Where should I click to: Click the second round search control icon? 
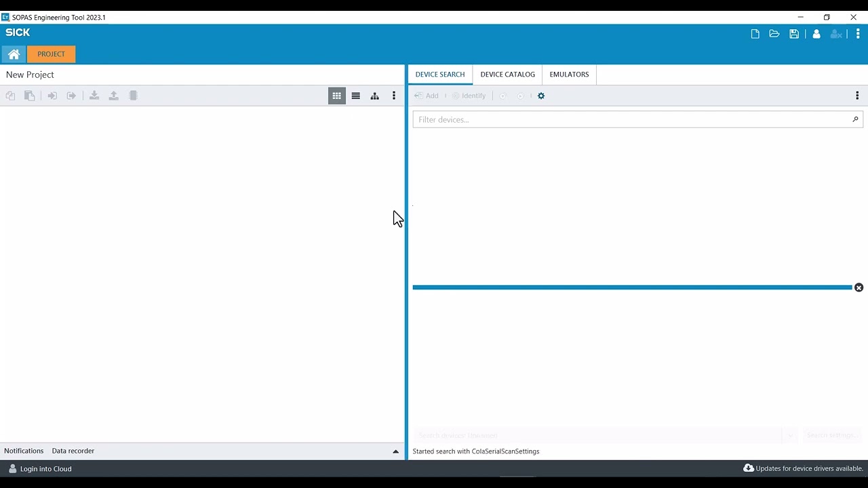click(x=521, y=96)
